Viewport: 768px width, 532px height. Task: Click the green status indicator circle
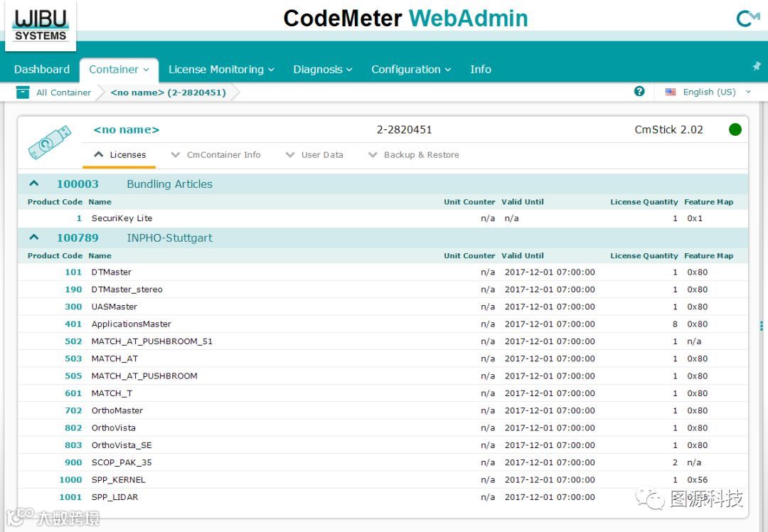[x=735, y=130]
